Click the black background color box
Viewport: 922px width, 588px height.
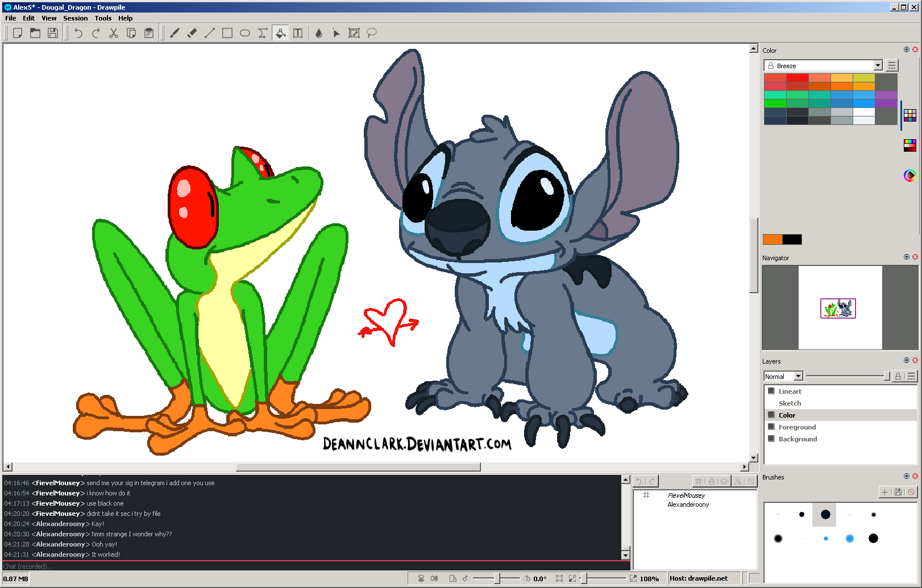[x=792, y=239]
